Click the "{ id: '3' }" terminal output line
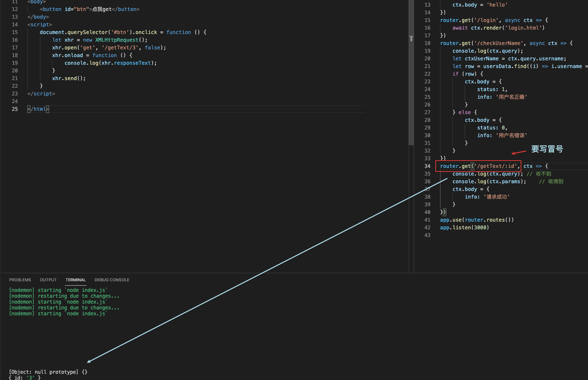This screenshot has width=588, height=380. 25,377
